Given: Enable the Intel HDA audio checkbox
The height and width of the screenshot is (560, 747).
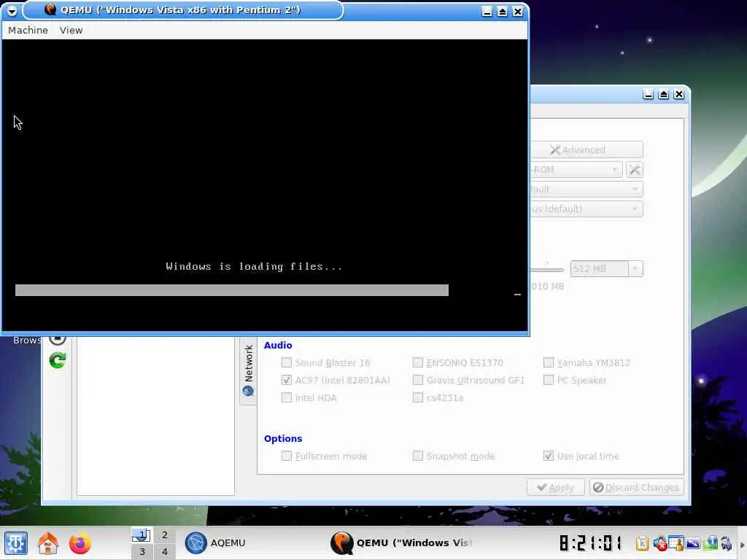Looking at the screenshot, I should click(x=286, y=397).
